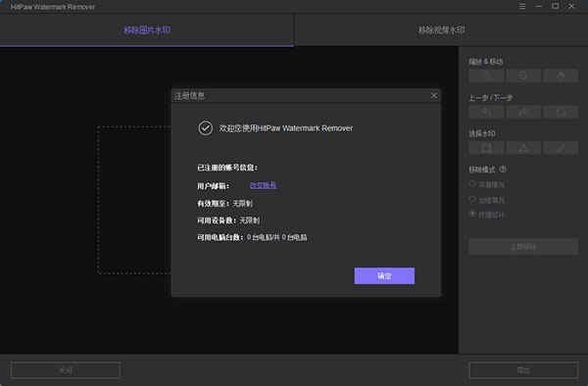Switch to the remove video watermark tab
The width and height of the screenshot is (588, 386).
coord(441,30)
